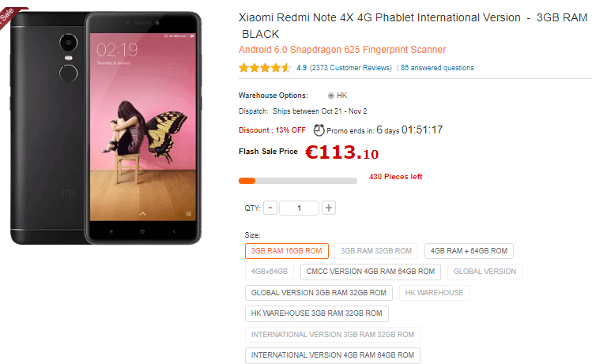This screenshot has width=592, height=364.
Task: Increase quantity with the plus button
Action: tap(329, 208)
